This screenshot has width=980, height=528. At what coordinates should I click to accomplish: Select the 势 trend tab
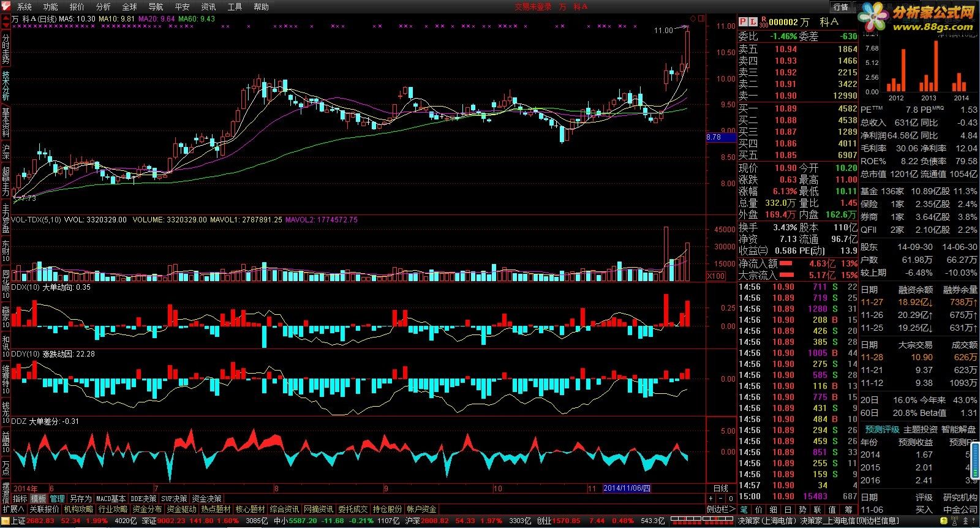point(802,510)
